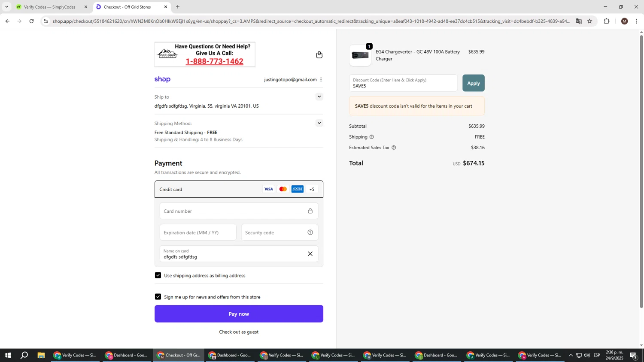This screenshot has height=362, width=644.
Task: Click the translate page icon
Action: coord(579,21)
